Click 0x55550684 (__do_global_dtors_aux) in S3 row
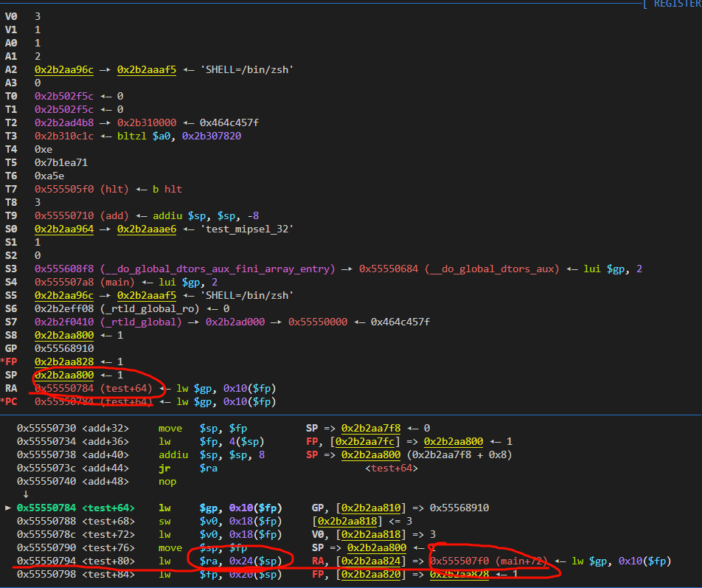 tap(459, 269)
